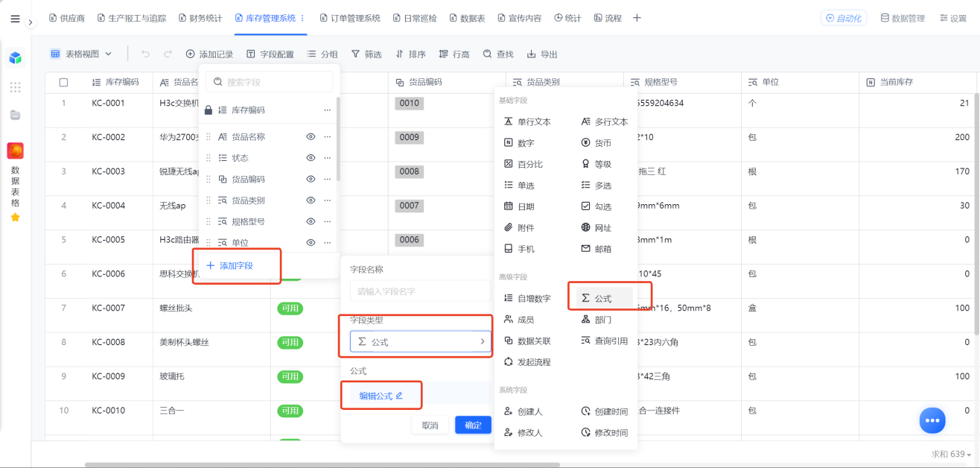Image resolution: width=980 pixels, height=468 pixels.
Task: Open the 状态 field options ellipsis
Action: point(327,158)
